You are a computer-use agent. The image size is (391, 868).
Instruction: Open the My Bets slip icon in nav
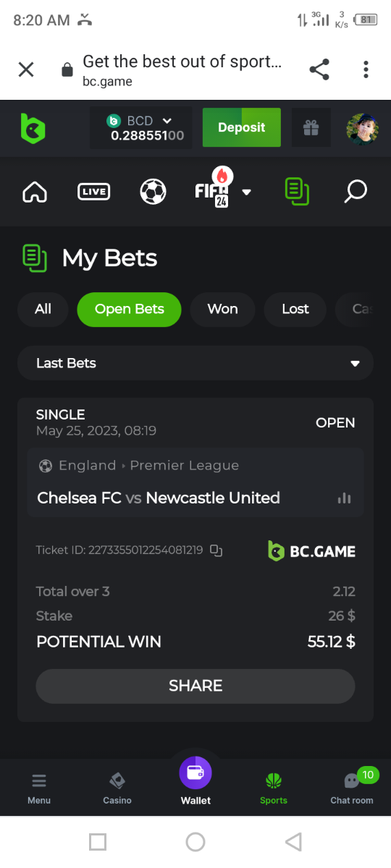(x=297, y=192)
